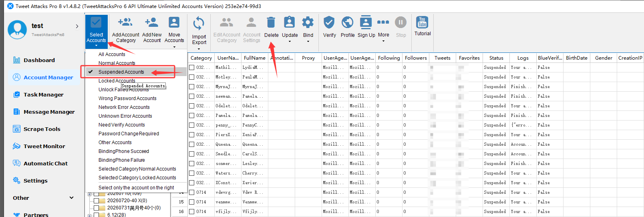Click the test user avatar

[x=17, y=30]
